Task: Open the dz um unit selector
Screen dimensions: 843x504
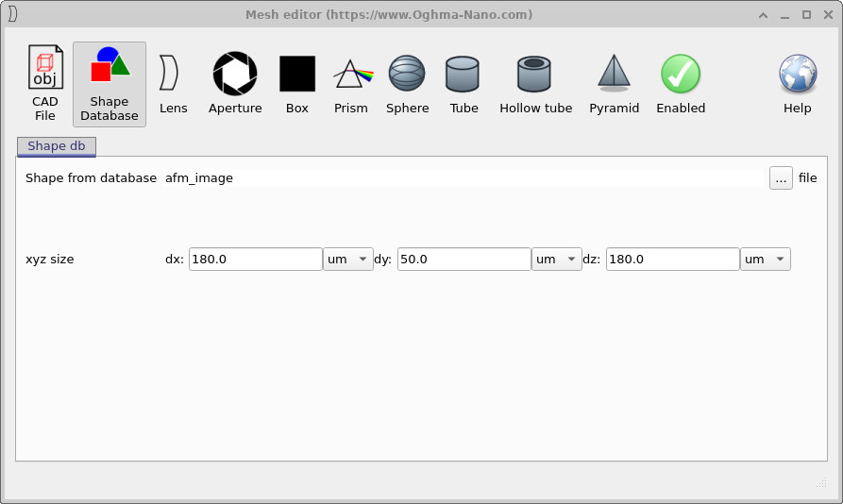Action: (766, 260)
